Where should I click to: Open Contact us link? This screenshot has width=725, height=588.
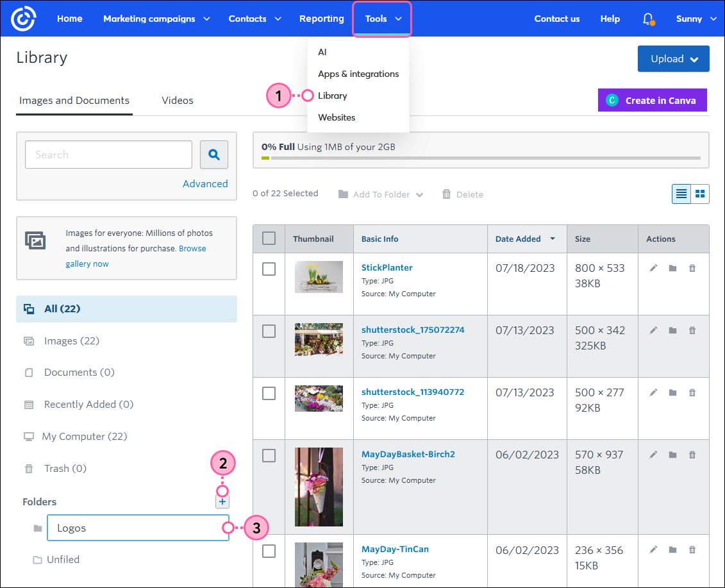click(556, 19)
